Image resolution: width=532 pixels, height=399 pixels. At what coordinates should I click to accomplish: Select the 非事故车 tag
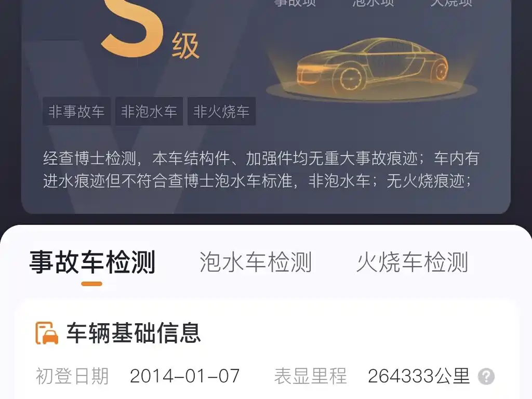[x=76, y=111]
